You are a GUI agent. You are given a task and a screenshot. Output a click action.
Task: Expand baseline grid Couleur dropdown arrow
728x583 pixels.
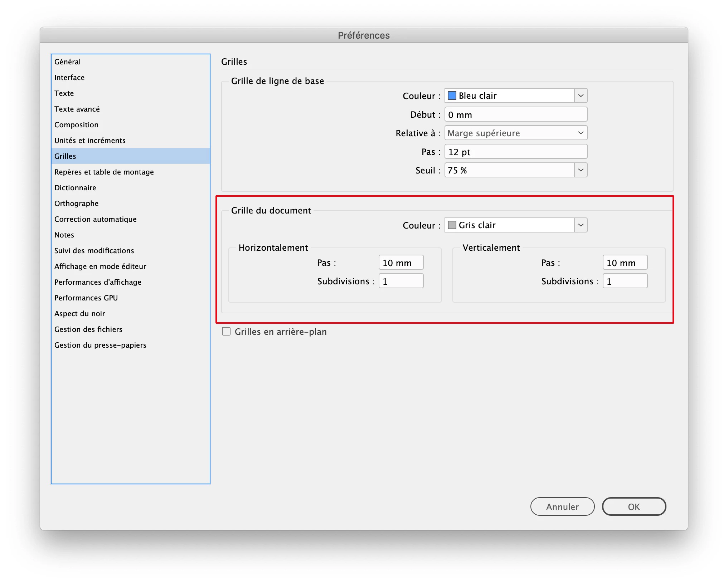[581, 95]
